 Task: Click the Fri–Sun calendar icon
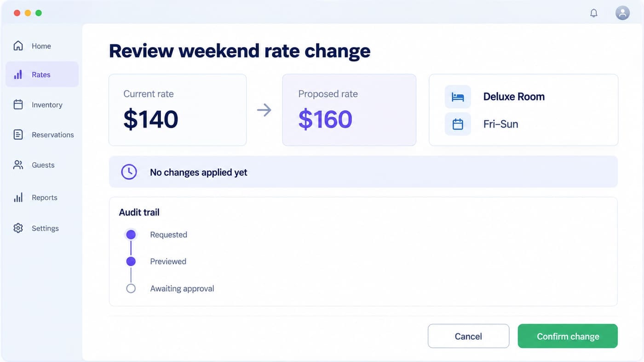coord(458,124)
